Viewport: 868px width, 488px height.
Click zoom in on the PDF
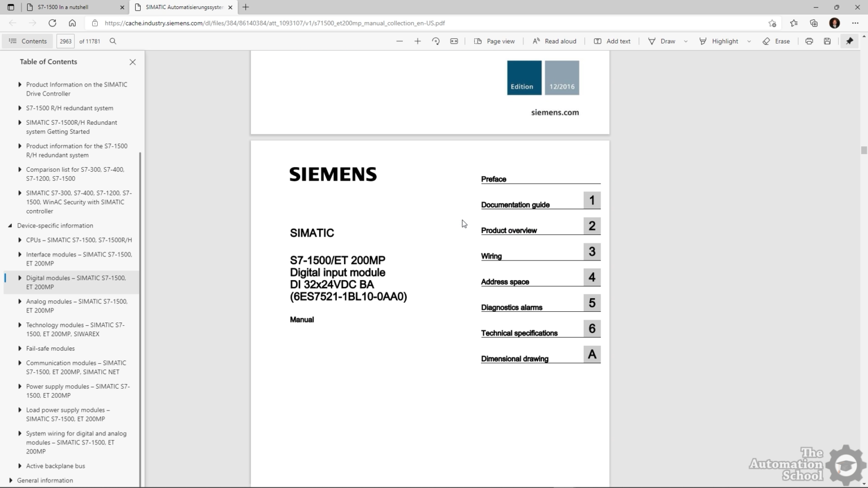418,41
